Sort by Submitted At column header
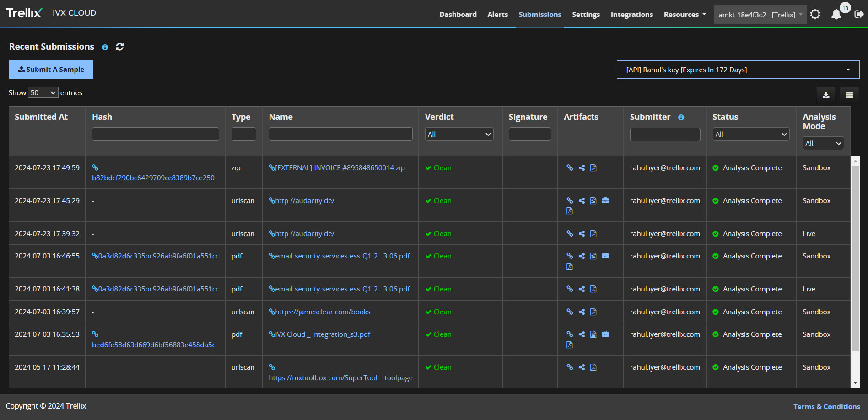Screen dimensions: 868x420 click(41, 117)
